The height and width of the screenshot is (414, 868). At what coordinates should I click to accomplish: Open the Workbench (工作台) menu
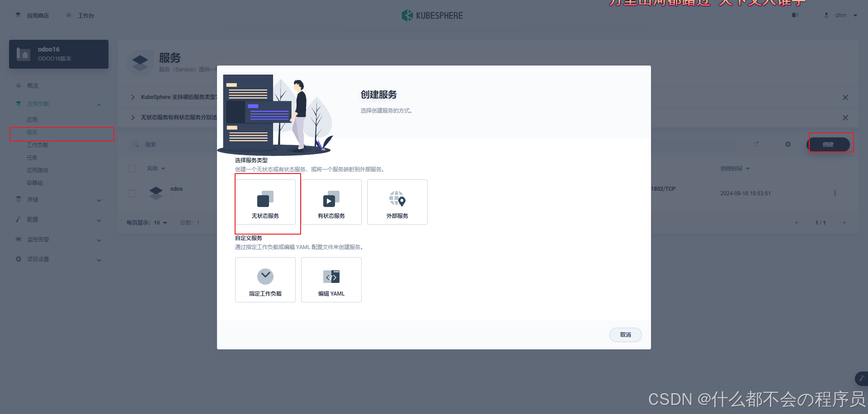pyautogui.click(x=80, y=15)
